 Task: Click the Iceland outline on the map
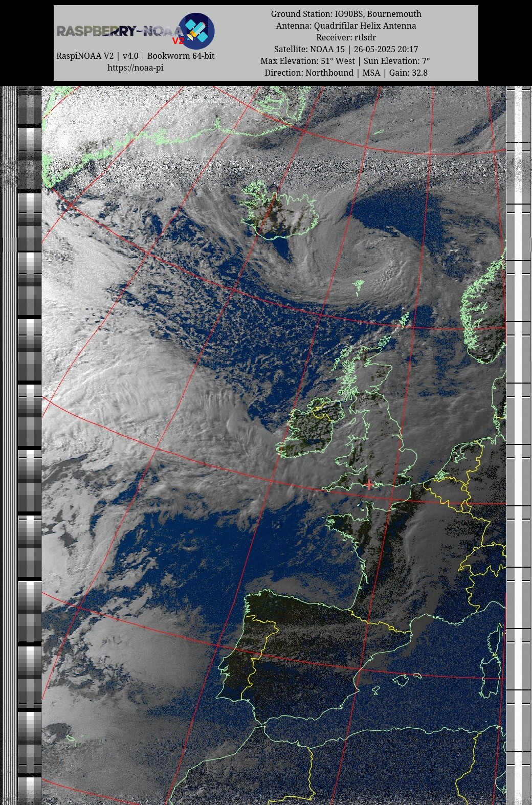279,211
